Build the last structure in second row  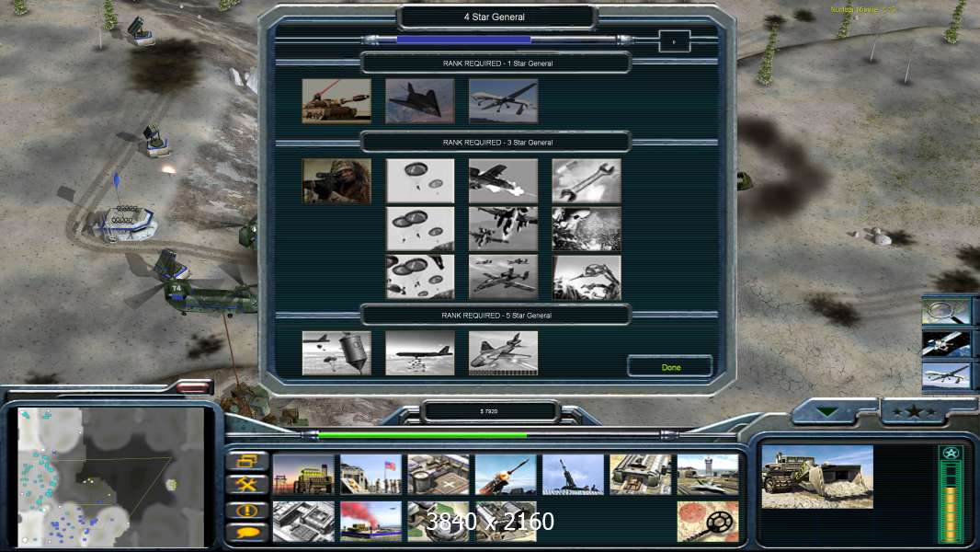tap(506, 522)
